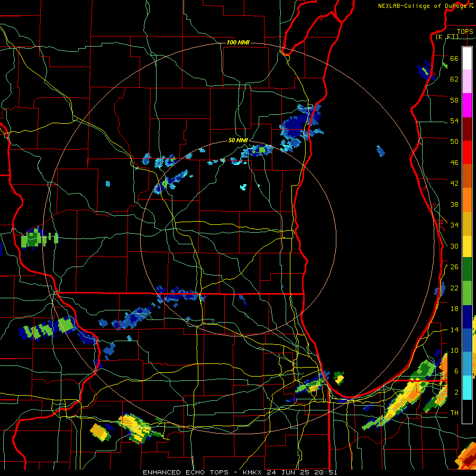Click the '14' scale label

point(454,329)
